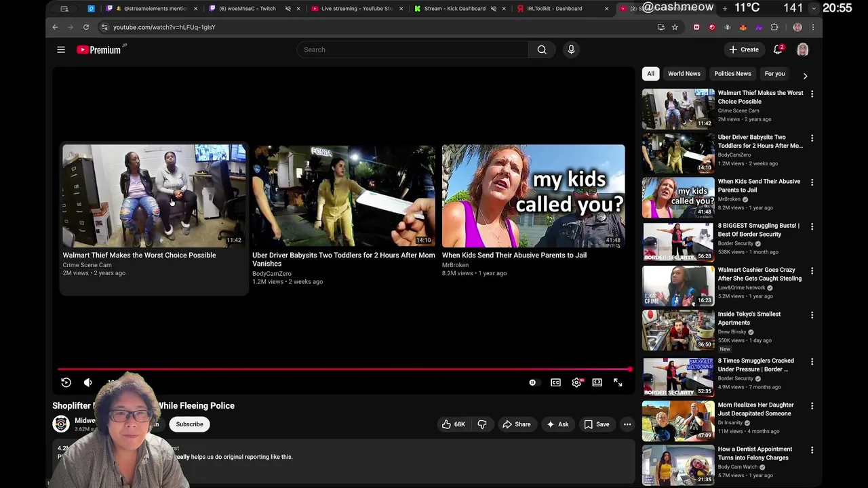Open new browser tab with plus
868x488 pixels.
coord(725,9)
